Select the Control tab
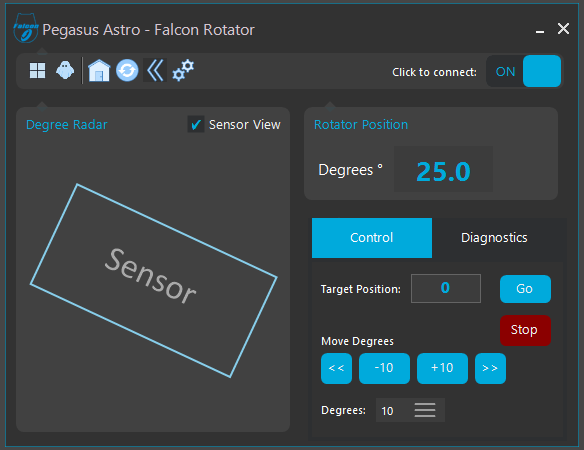This screenshot has height=450, width=584. click(x=372, y=238)
